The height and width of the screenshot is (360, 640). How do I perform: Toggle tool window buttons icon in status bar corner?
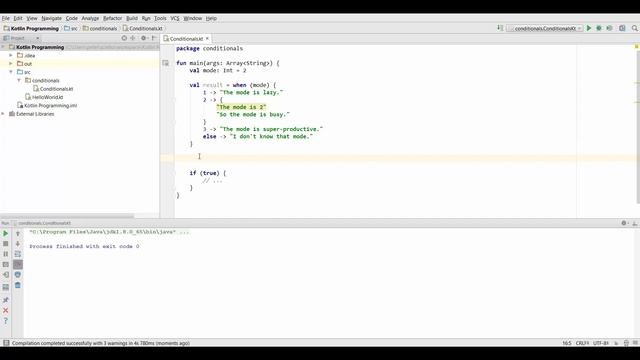[6, 343]
